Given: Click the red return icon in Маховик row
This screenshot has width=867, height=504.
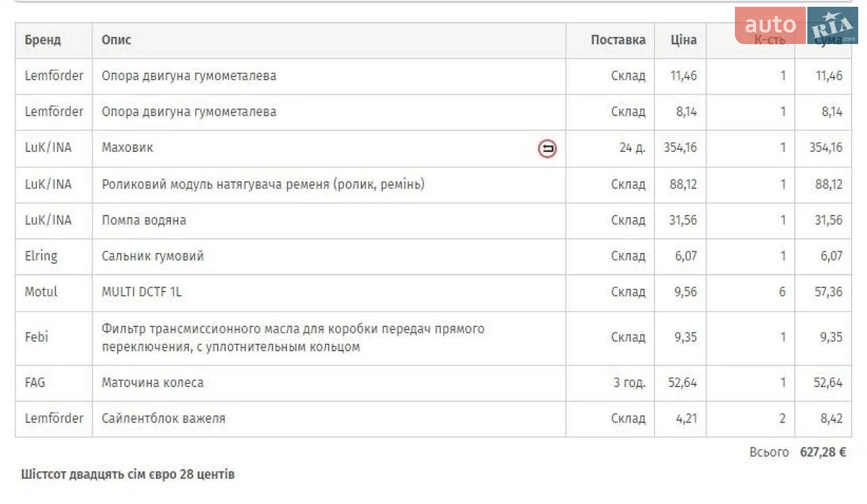Looking at the screenshot, I should click(547, 148).
